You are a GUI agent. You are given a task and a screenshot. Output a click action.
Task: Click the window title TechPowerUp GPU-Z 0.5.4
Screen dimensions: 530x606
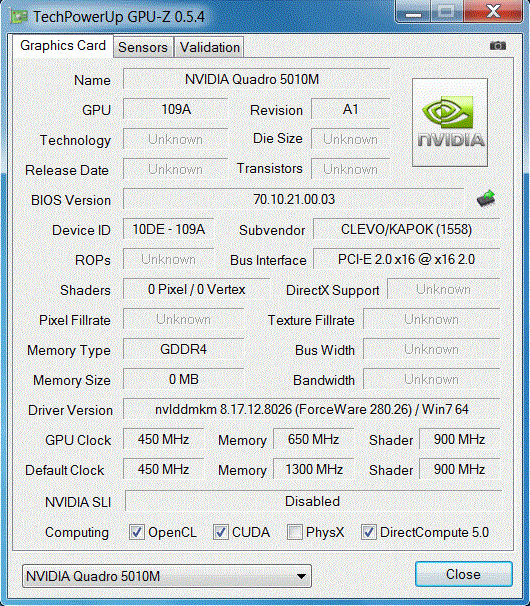click(x=119, y=17)
